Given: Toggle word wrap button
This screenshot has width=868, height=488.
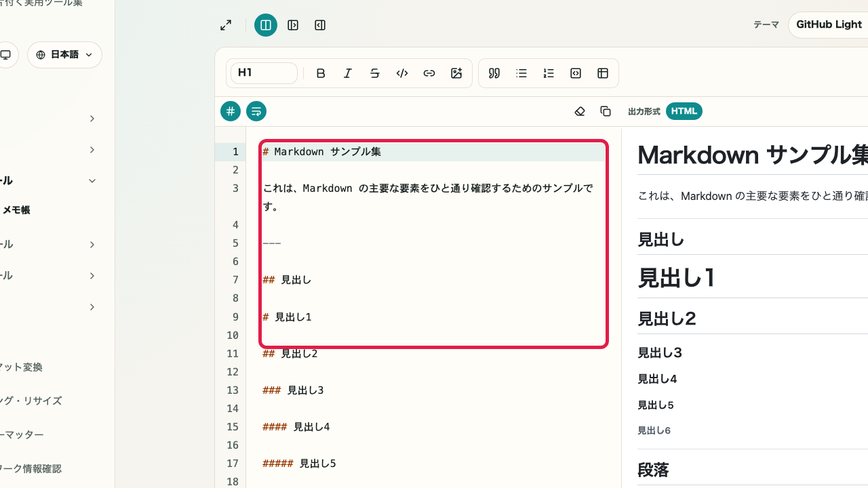Looking at the screenshot, I should (256, 111).
